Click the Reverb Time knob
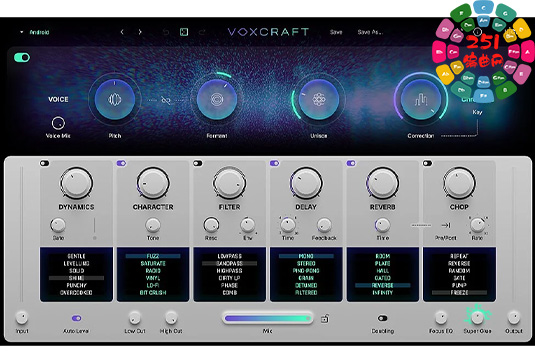The width and height of the screenshot is (535, 363). pyautogui.click(x=382, y=225)
